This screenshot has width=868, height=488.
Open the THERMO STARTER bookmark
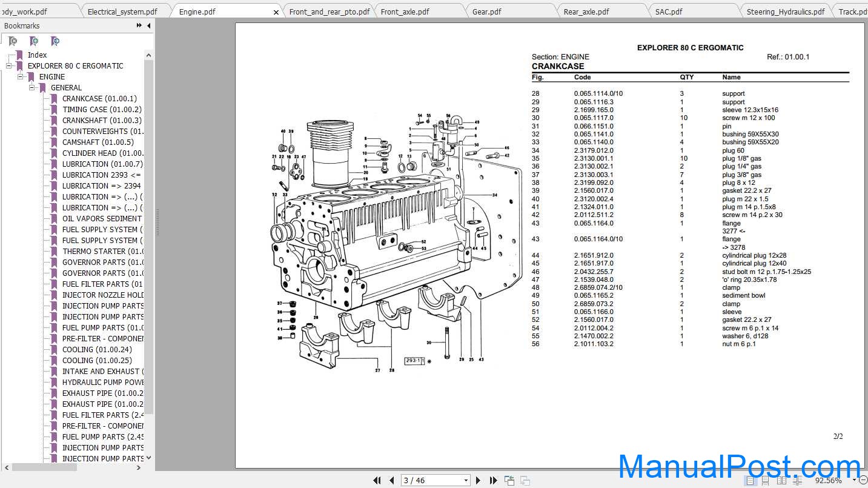pyautogui.click(x=103, y=251)
